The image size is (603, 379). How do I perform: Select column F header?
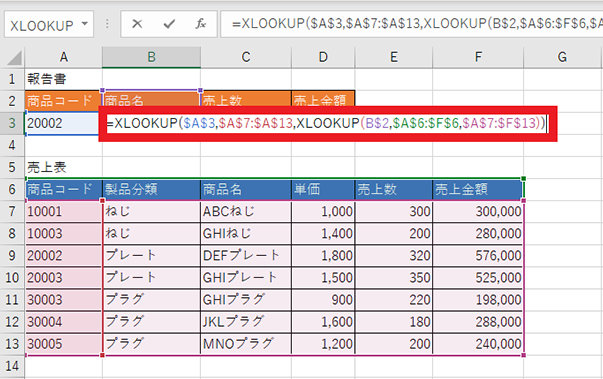click(478, 57)
